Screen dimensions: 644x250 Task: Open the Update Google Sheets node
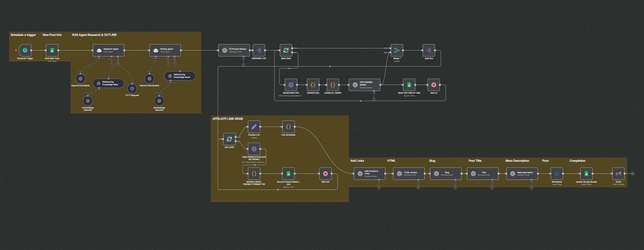pos(586,174)
